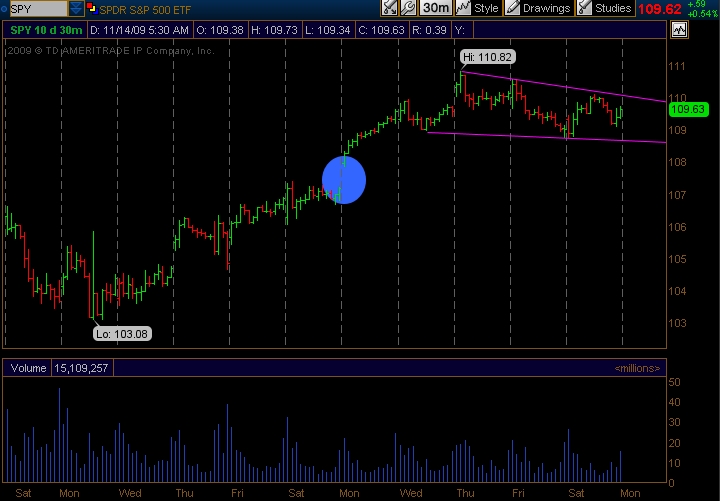Click the colored squares icon before SPDR name
The image size is (720, 501).
coord(91,8)
